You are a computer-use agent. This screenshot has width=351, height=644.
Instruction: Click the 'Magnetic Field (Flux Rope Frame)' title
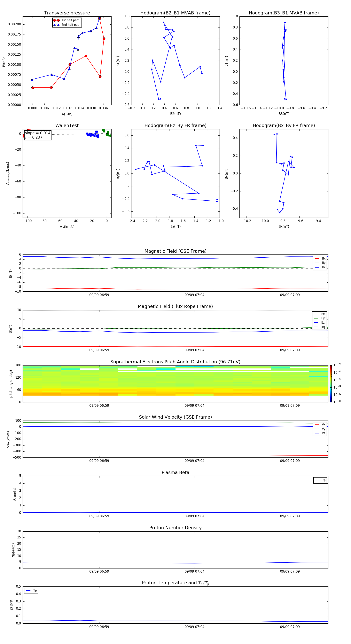[x=175, y=307]
